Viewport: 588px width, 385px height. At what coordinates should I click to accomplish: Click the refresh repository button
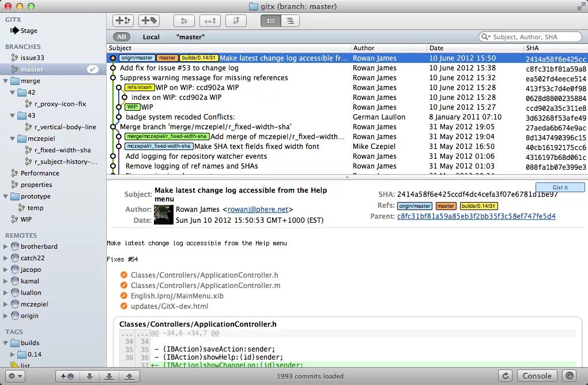click(x=506, y=376)
